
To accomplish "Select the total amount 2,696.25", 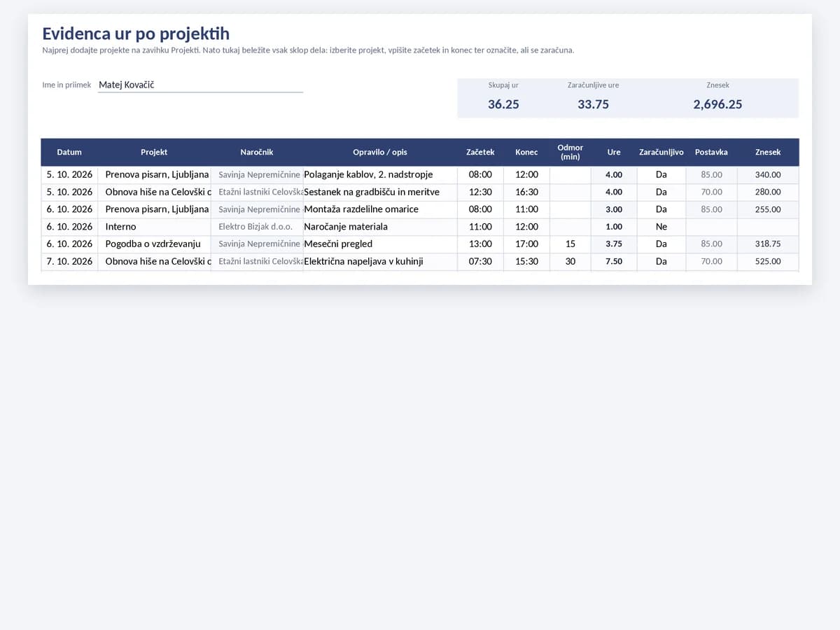I will (x=717, y=104).
